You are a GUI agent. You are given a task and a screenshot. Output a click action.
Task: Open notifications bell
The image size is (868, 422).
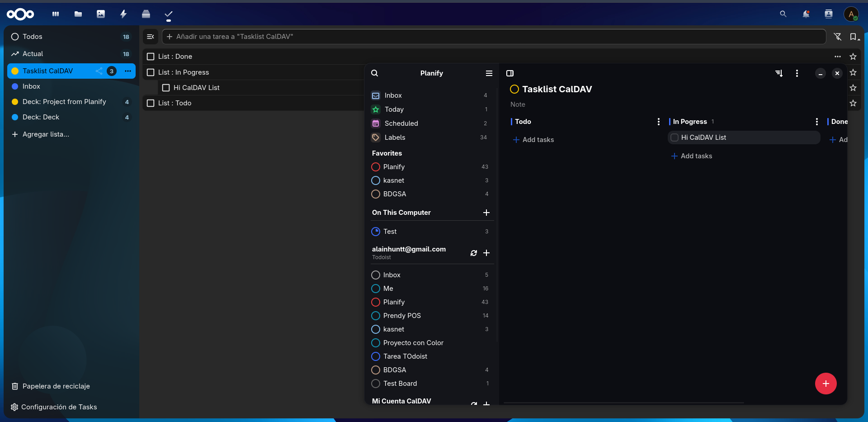pyautogui.click(x=806, y=14)
